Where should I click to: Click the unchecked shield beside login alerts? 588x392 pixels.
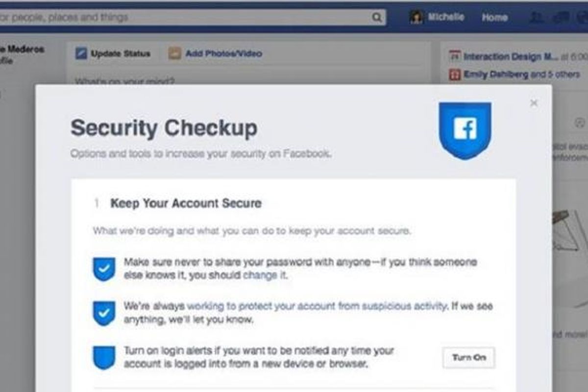click(104, 357)
